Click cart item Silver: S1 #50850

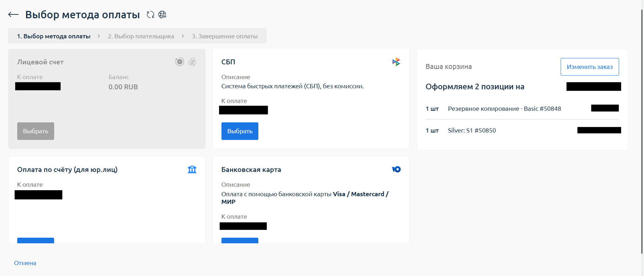472,130
